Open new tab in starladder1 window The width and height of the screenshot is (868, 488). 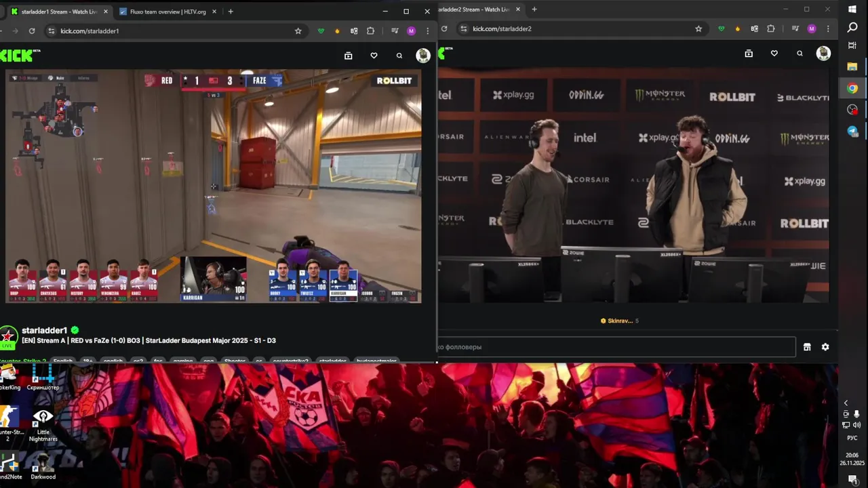click(x=231, y=12)
